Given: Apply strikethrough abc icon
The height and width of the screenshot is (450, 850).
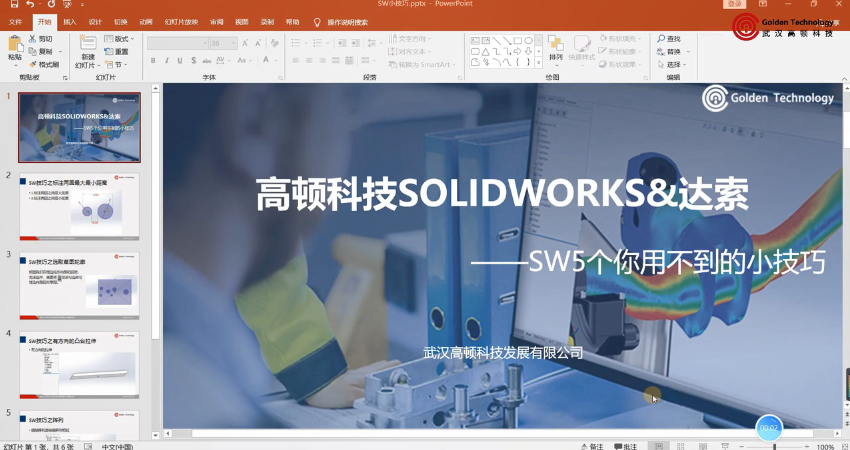Looking at the screenshot, I should click(x=207, y=60).
